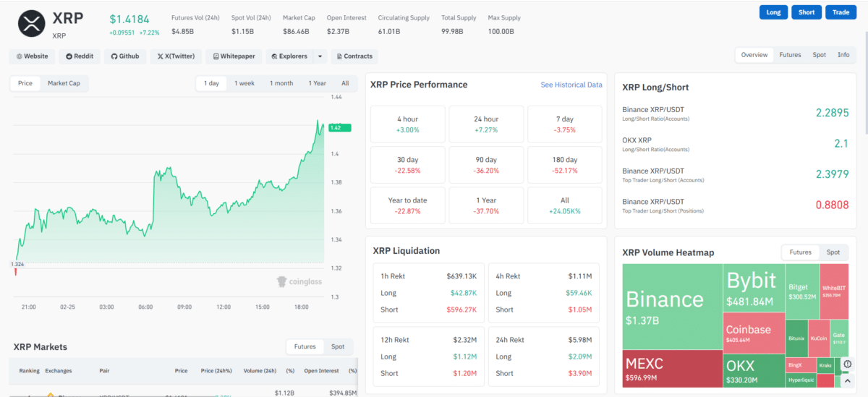Click the Binance heatmap tile
Image resolution: width=868 pixels, height=397 pixels.
point(673,306)
